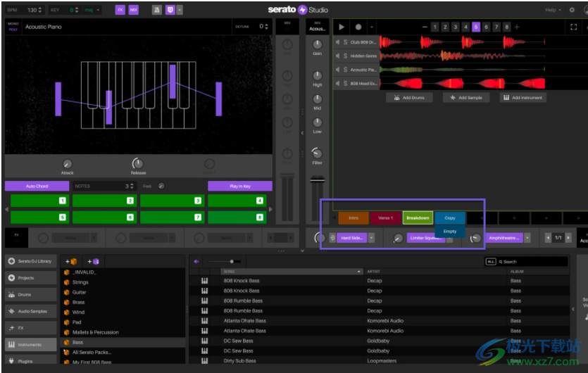Viewport: 588px width, 373px height.
Task: Click the purple quantize icon in top bar
Action: 170,10
